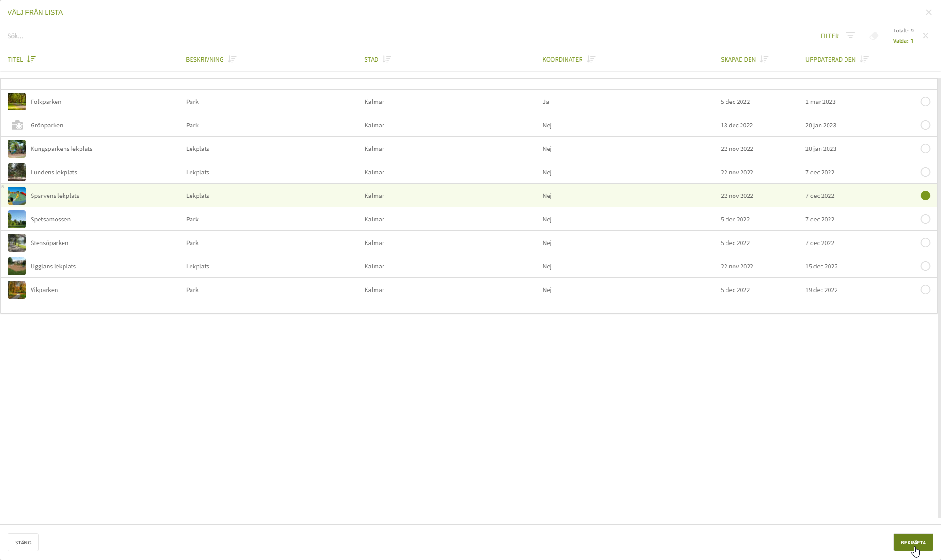Click the Skapad den sort icon
The height and width of the screenshot is (560, 941).
pos(764,59)
